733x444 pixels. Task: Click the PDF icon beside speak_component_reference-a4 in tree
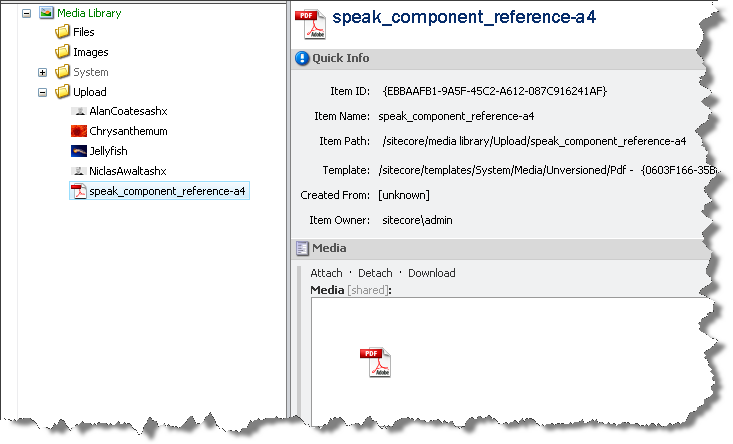point(78,191)
